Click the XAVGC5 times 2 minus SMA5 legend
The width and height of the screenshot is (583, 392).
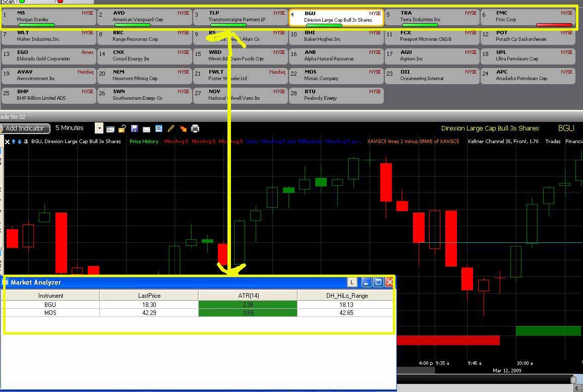coord(413,142)
